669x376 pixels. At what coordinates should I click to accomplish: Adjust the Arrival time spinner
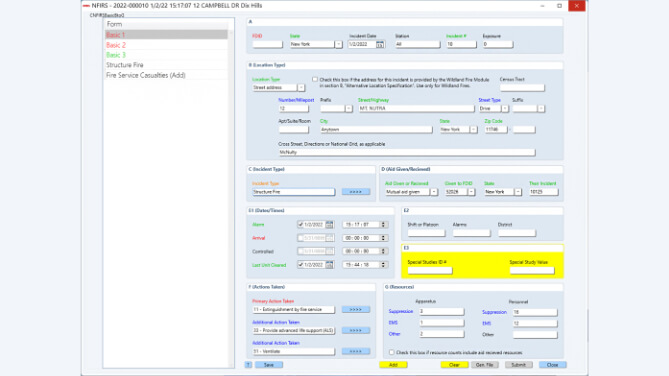pyautogui.click(x=383, y=238)
